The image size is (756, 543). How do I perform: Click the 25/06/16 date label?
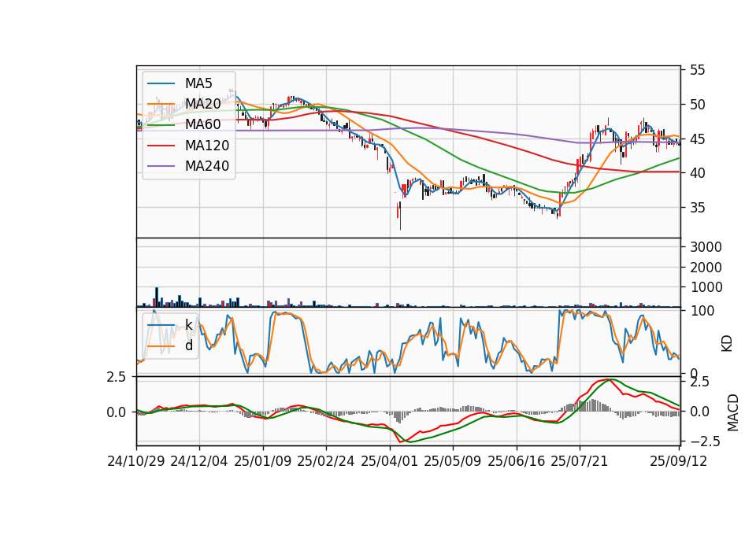click(517, 461)
